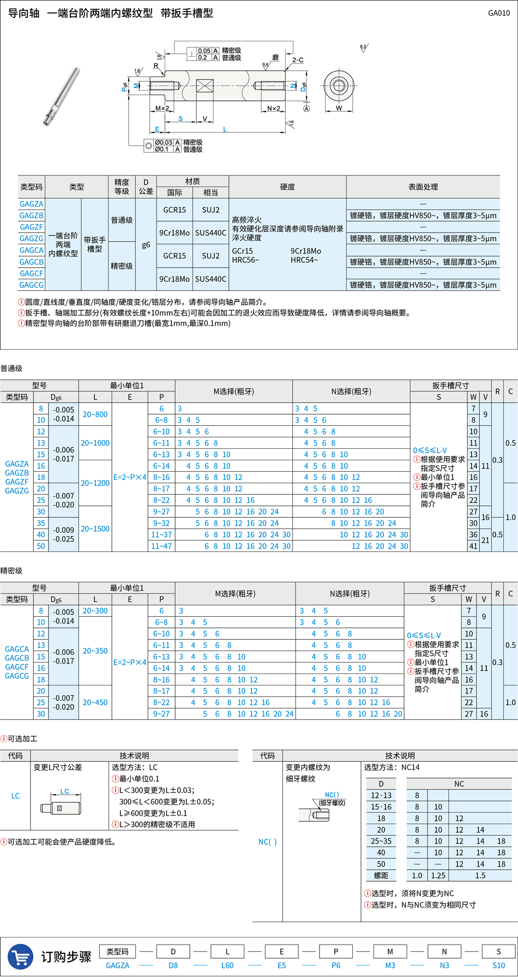
Task: Click the 20~1200 L range cell
Action: (95, 483)
